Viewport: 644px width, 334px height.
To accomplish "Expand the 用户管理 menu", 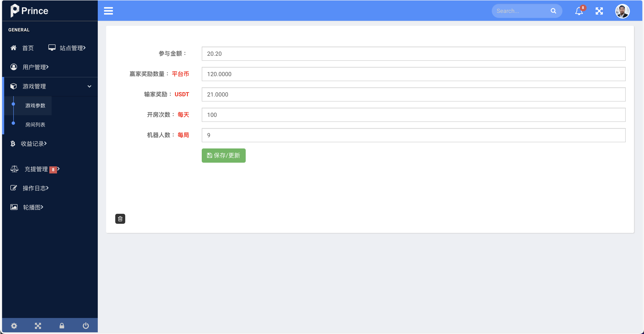I will [x=35, y=67].
